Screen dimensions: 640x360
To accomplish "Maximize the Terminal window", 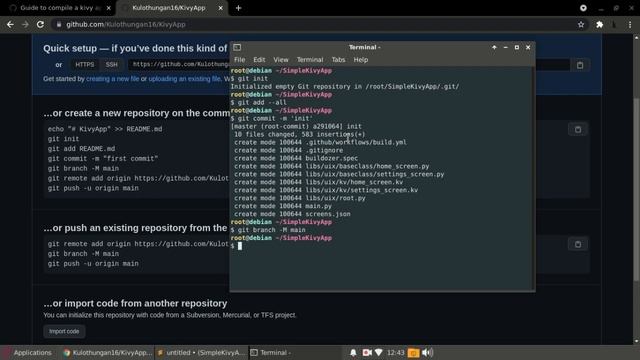I will (x=517, y=47).
